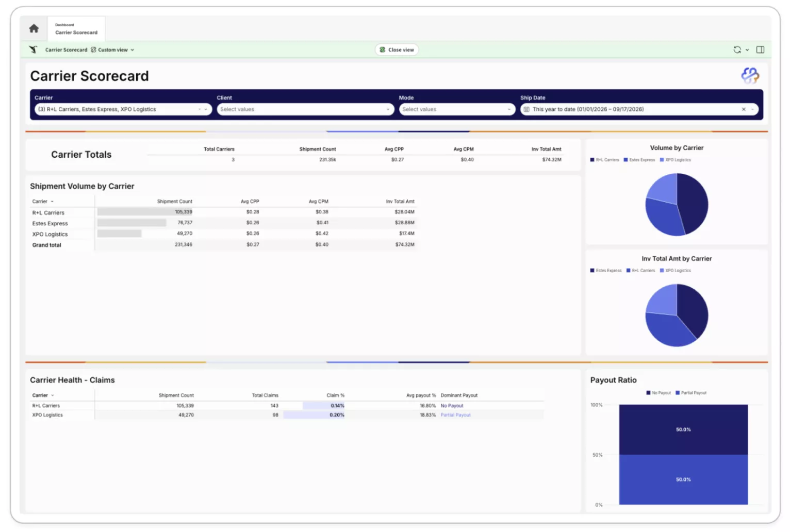Click the Close view button
The height and width of the screenshot is (532, 790).
pyautogui.click(x=397, y=50)
